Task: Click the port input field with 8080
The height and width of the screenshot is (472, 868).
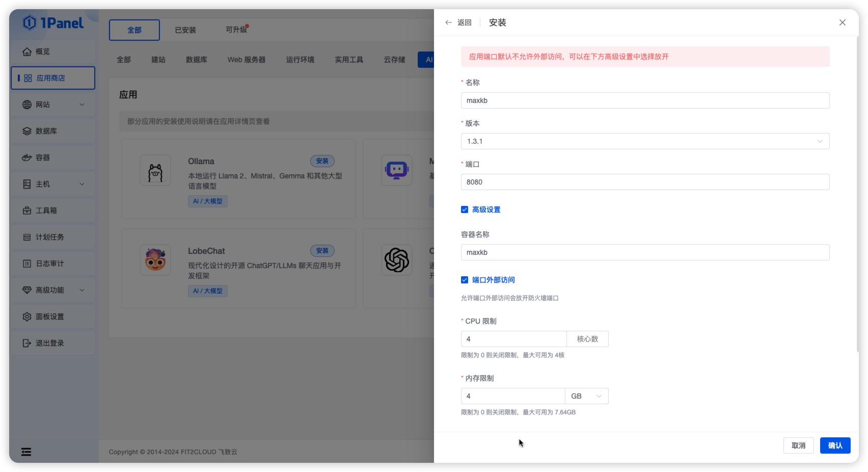Action: tap(644, 182)
